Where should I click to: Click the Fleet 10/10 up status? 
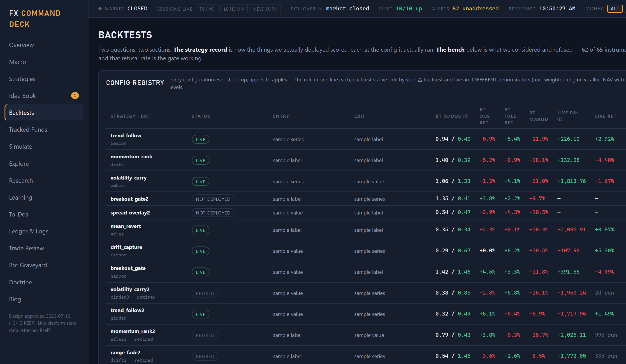409,9
